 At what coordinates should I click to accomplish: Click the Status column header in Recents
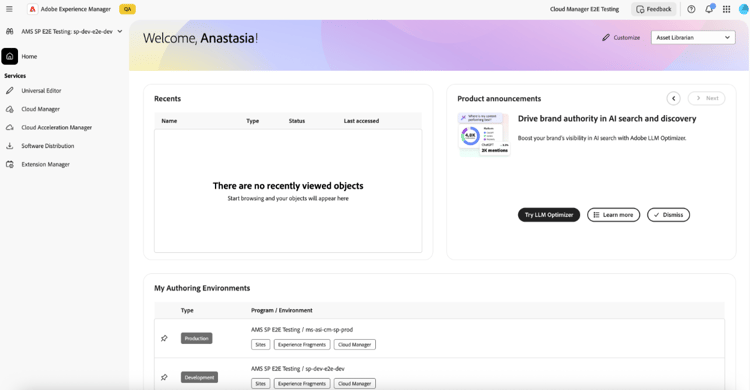[x=297, y=121]
